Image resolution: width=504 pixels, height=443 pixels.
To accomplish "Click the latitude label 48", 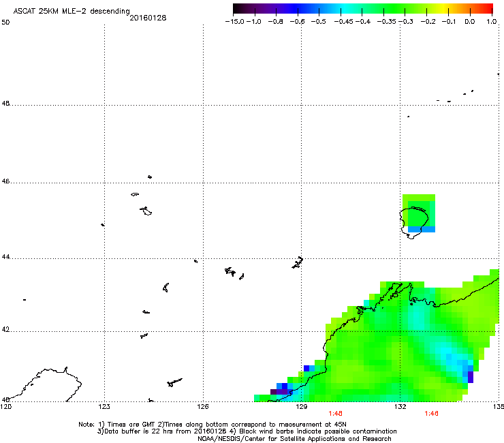I will pyautogui.click(x=5, y=104).
